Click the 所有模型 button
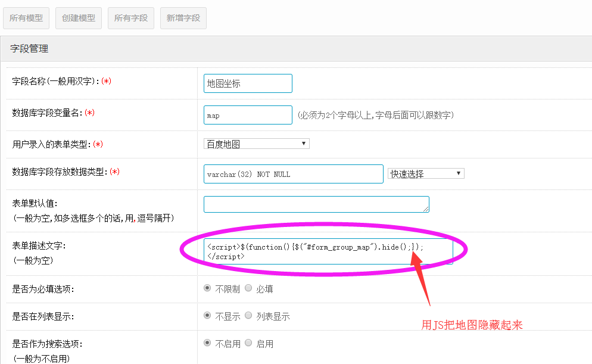 (x=26, y=18)
